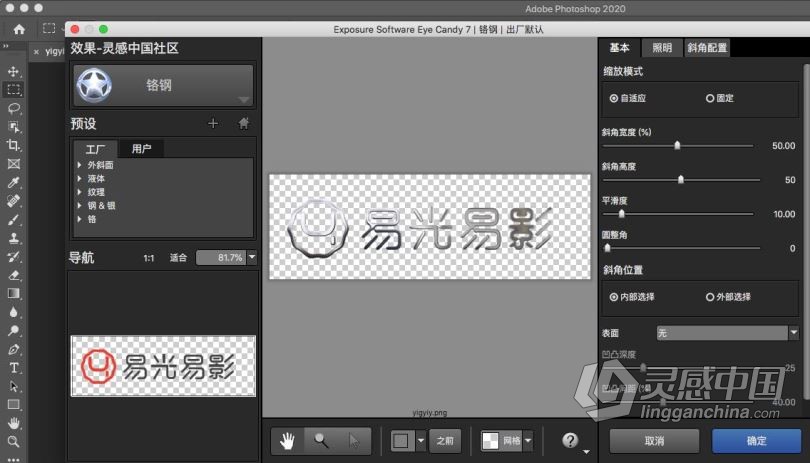The height and width of the screenshot is (463, 810).
Task: Switch to the 基本 tab
Action: coord(619,48)
